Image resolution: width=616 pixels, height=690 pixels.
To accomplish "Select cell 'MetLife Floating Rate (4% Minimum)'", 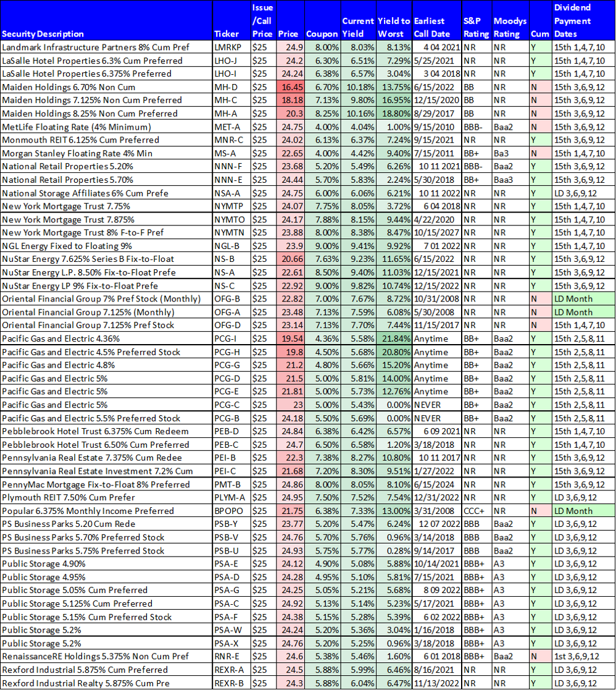I will (106, 127).
